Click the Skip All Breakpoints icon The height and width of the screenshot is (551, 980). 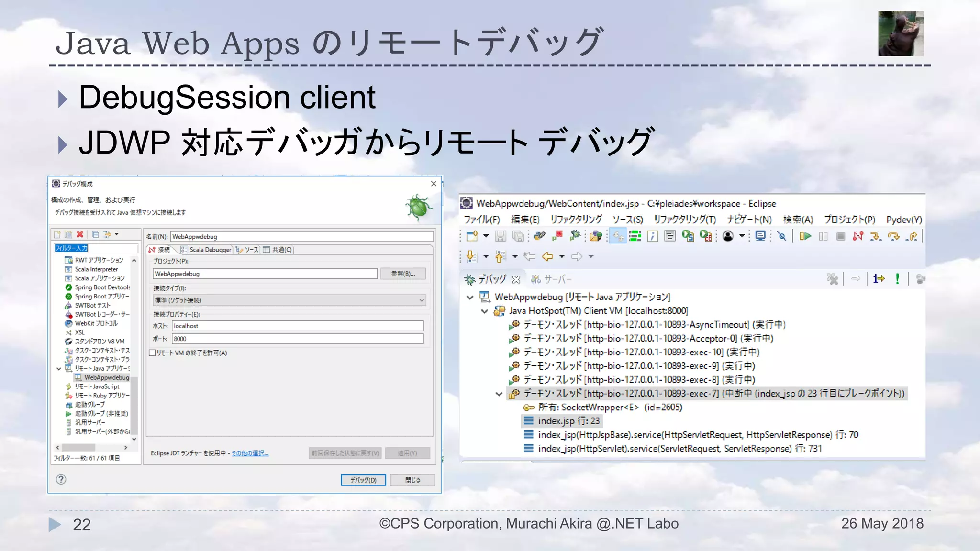(x=782, y=236)
